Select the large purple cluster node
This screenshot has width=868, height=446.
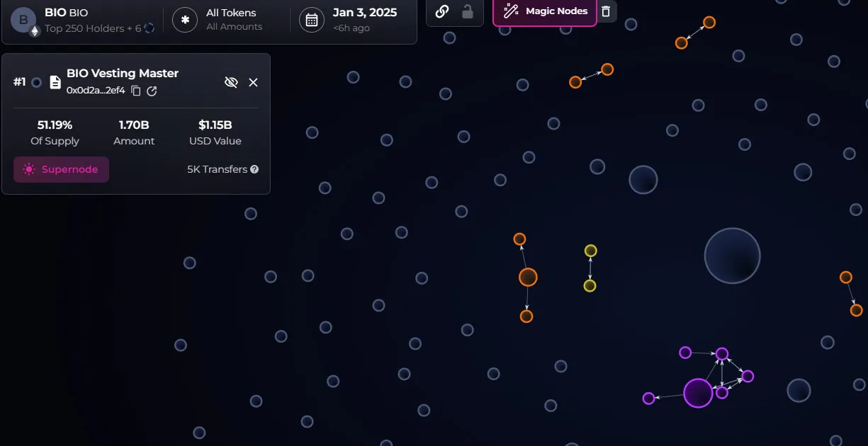(698, 393)
